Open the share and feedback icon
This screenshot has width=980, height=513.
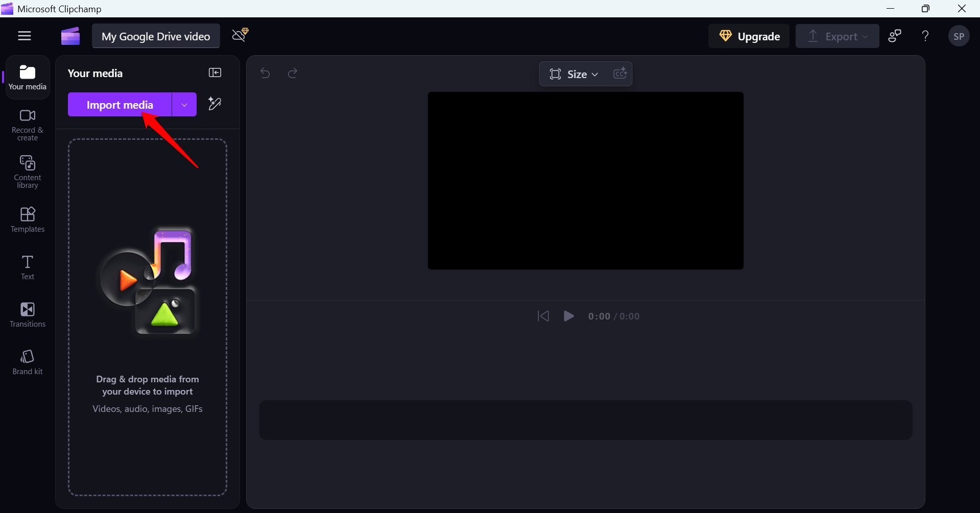pos(895,36)
